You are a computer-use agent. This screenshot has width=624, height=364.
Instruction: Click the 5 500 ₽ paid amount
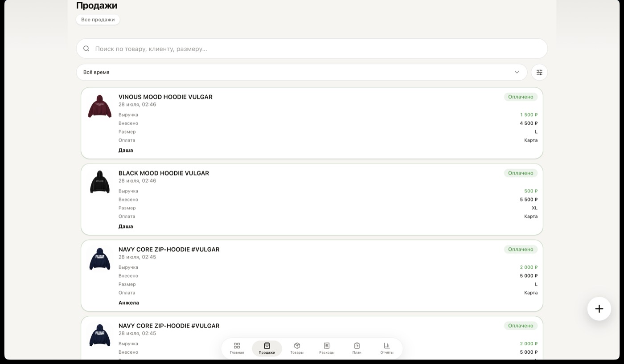tap(529, 200)
